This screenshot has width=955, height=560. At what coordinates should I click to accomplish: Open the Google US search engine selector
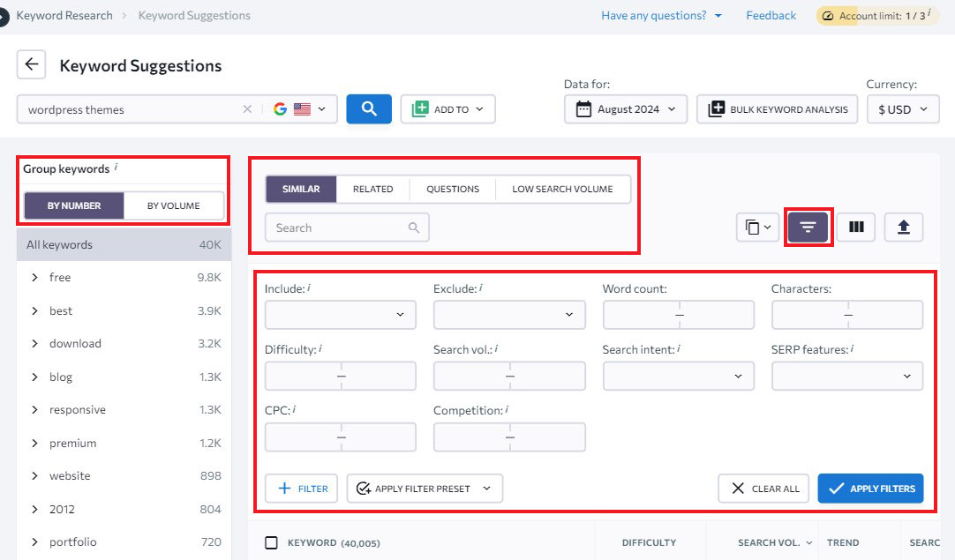click(x=300, y=109)
